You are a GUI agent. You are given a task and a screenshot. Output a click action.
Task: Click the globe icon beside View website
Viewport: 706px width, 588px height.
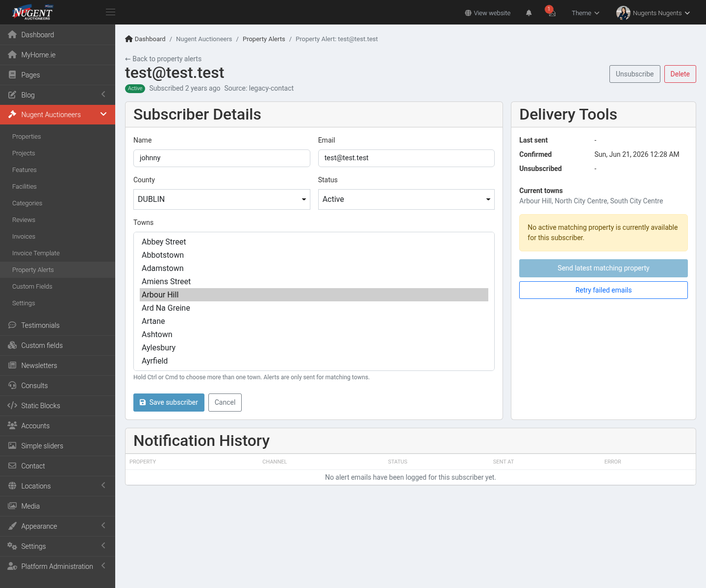(x=468, y=13)
